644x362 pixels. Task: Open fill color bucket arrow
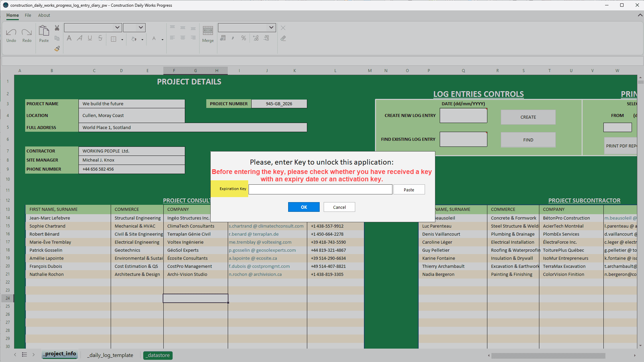[142, 40]
